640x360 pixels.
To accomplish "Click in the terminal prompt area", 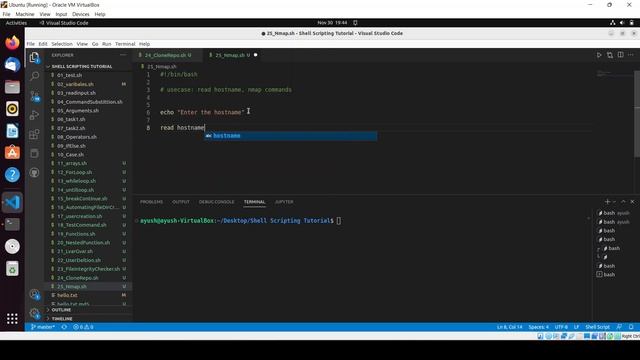I will coord(339,221).
